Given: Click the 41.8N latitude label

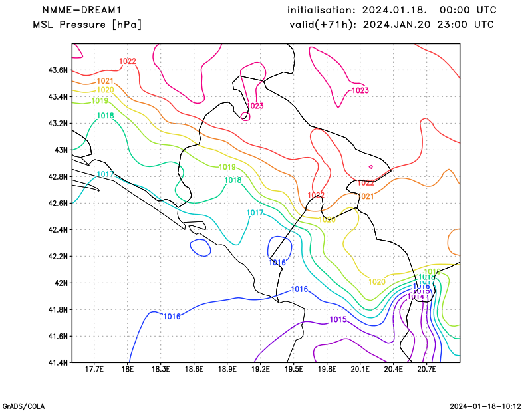Looking at the screenshot, I should point(58,309).
